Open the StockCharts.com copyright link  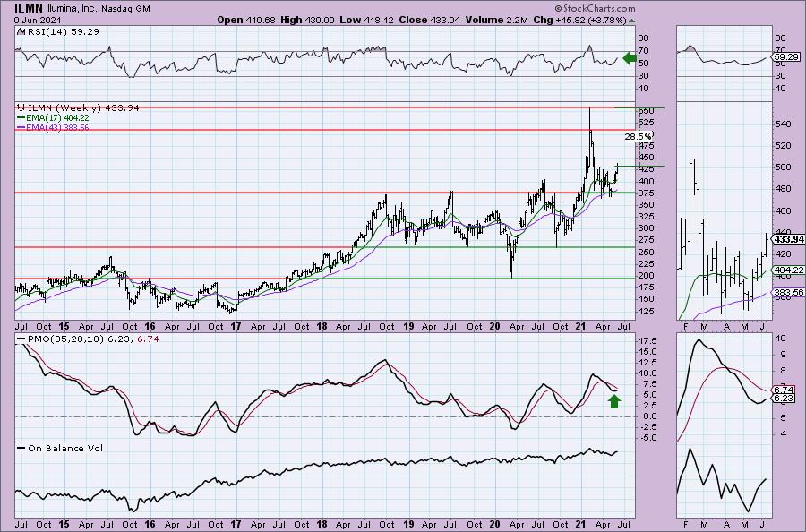click(595, 8)
